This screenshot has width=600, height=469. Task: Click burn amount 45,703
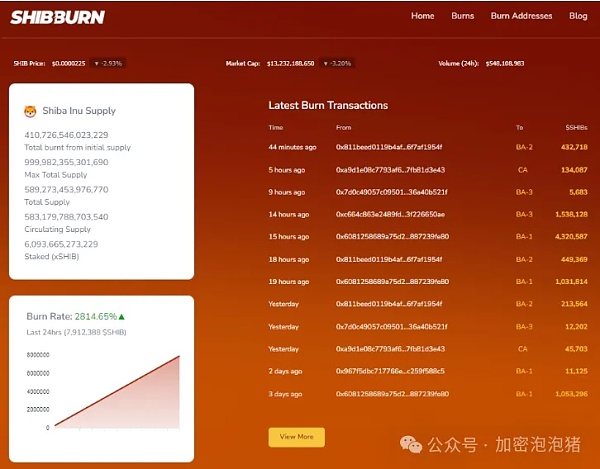click(576, 349)
